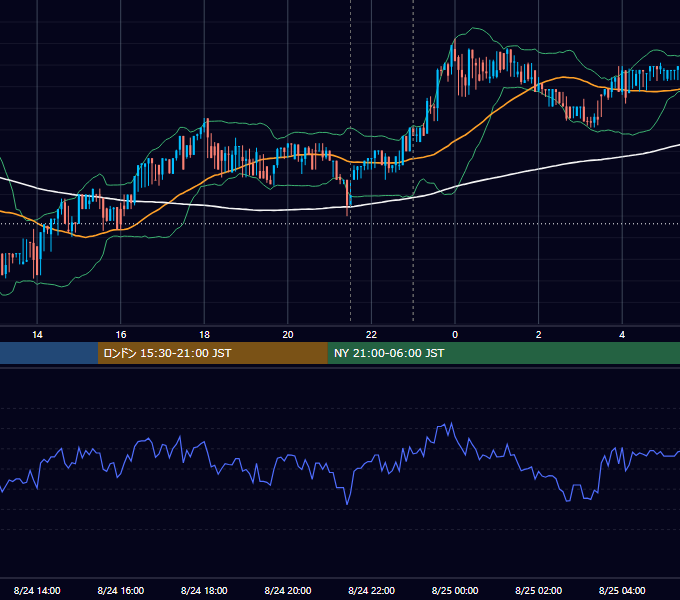The height and width of the screenshot is (600, 680).
Task: Click the 8/25 00:00 date label
Action: click(455, 590)
